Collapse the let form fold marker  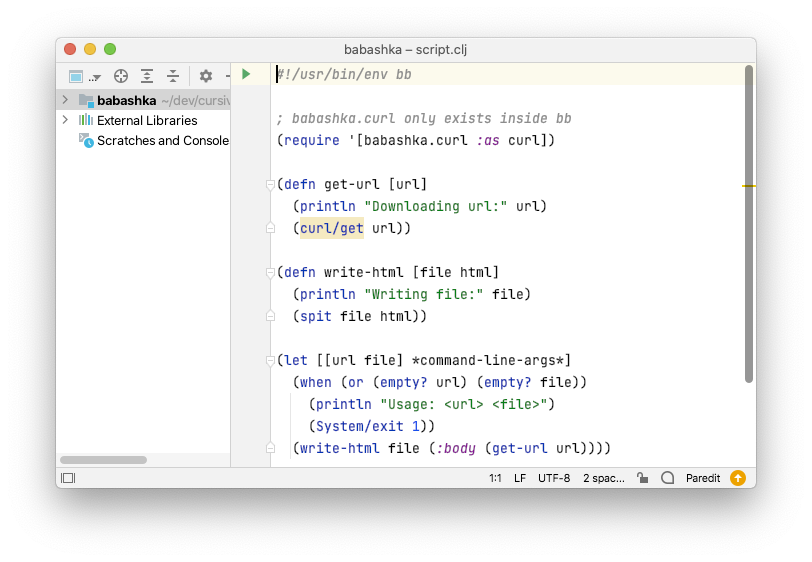pyautogui.click(x=270, y=361)
